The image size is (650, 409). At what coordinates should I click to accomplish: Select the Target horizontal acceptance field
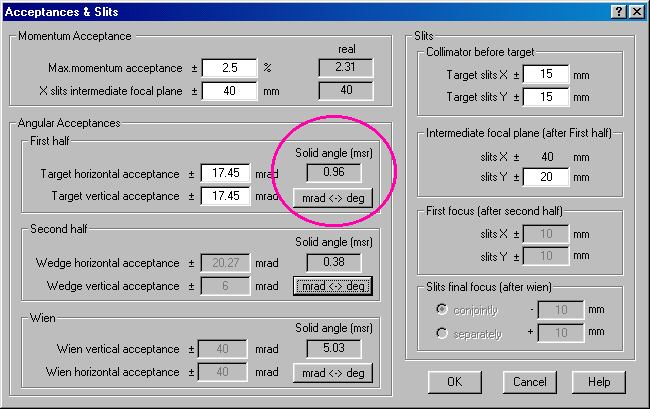point(229,173)
